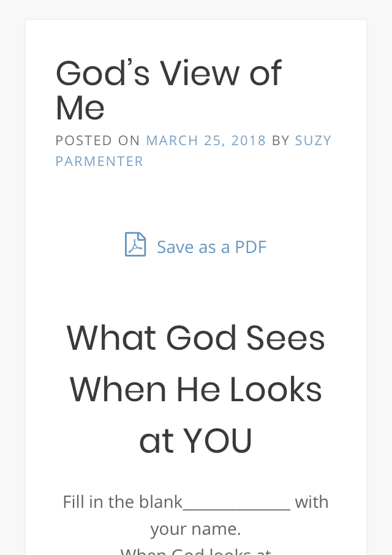Click the God's View of Me title
This screenshot has width=392, height=555.
[169, 90]
